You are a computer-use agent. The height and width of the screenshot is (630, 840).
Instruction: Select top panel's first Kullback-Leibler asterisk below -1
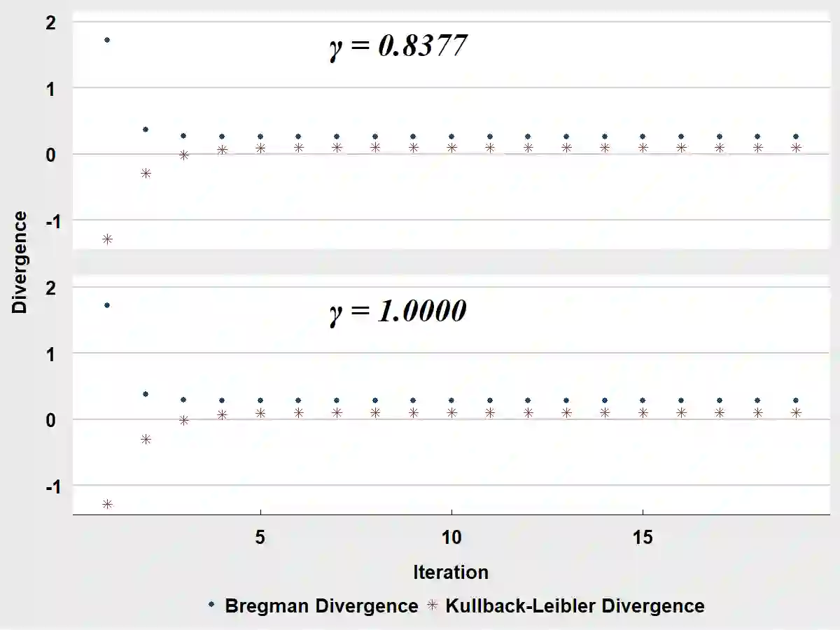click(107, 239)
